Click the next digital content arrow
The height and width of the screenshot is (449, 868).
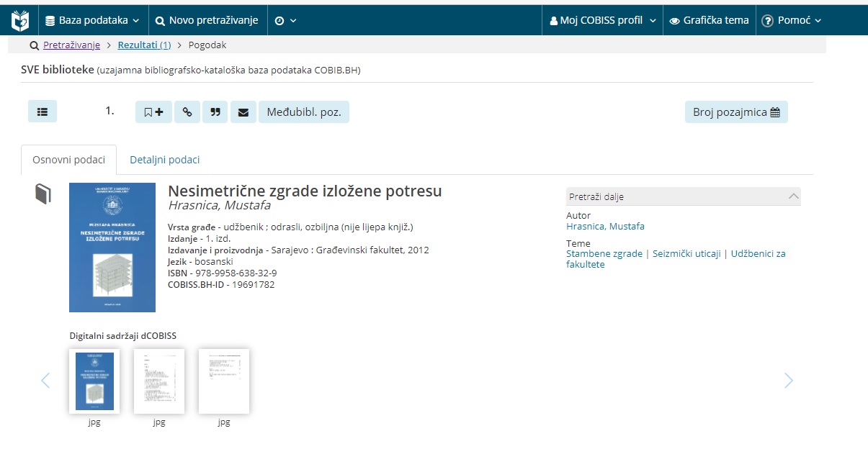point(788,381)
